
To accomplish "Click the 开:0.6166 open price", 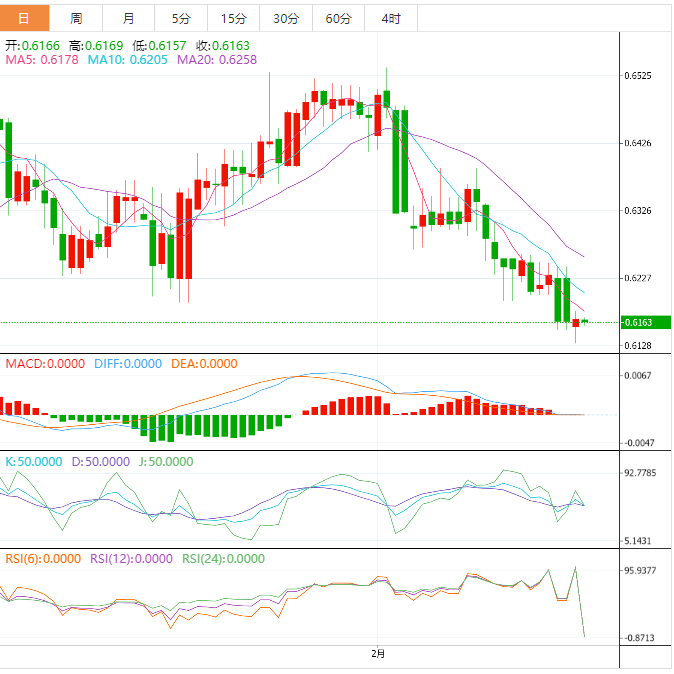I will 32,46.
